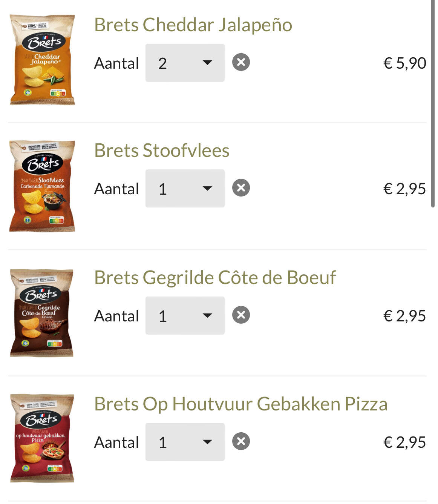Click the Aantal label for Stoofvlees

(x=116, y=189)
